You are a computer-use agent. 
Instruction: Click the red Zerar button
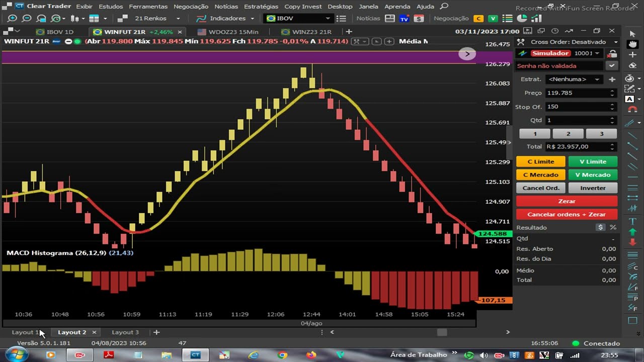coord(567,201)
